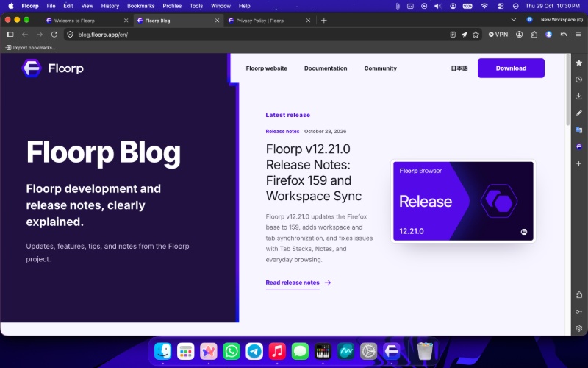The image size is (588, 368).
Task: Close the Welcome to Floorp tab
Action: (x=126, y=21)
